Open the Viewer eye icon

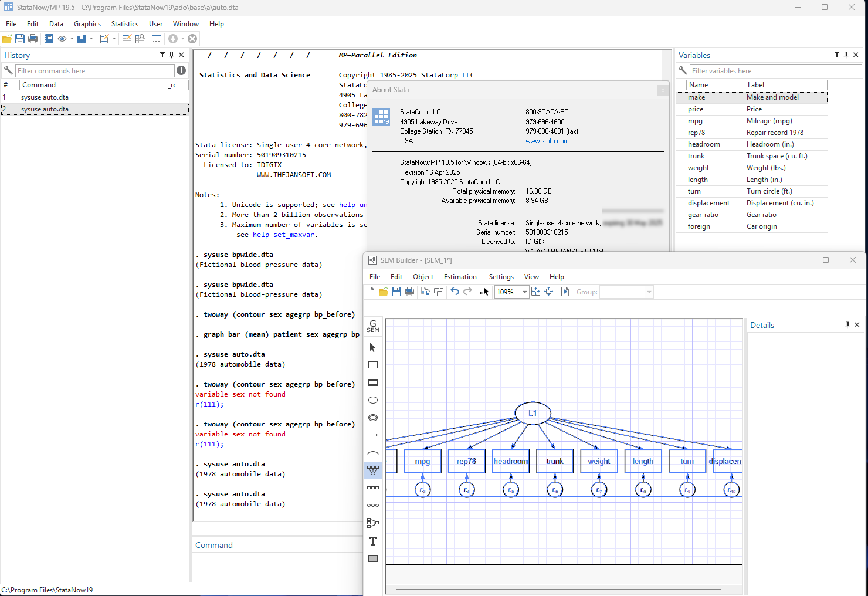point(62,39)
